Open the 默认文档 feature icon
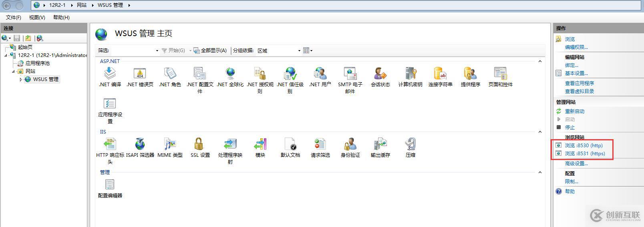644x227 pixels. coord(290,144)
